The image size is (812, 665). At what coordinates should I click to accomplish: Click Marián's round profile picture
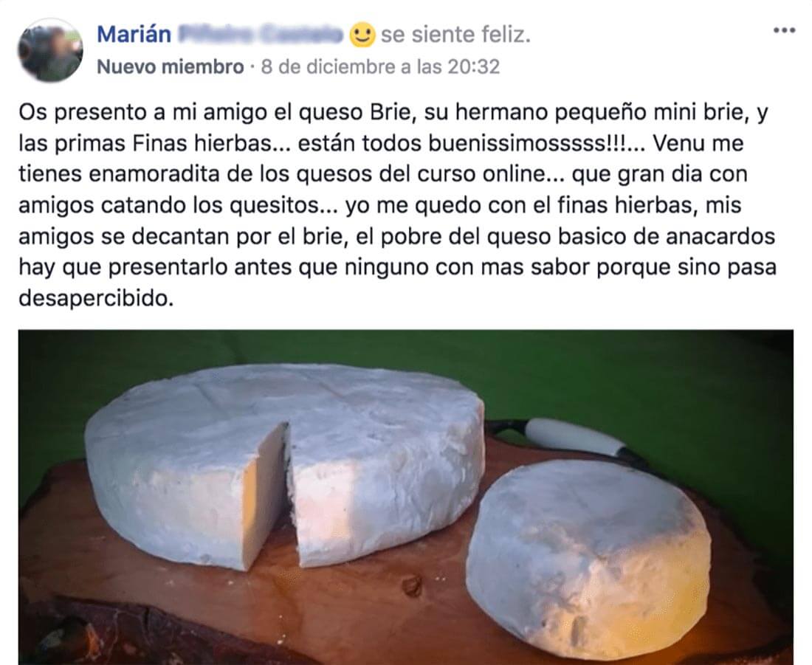(50, 50)
